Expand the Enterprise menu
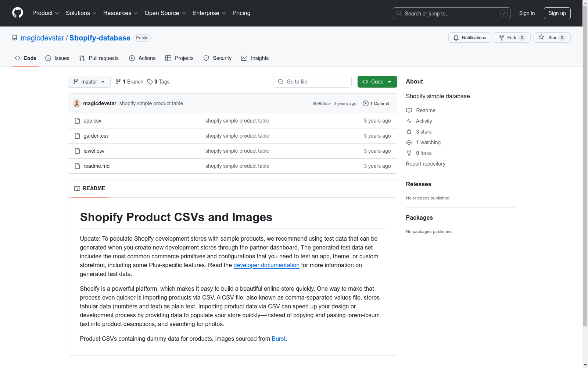588x368 pixels. tap(209, 13)
